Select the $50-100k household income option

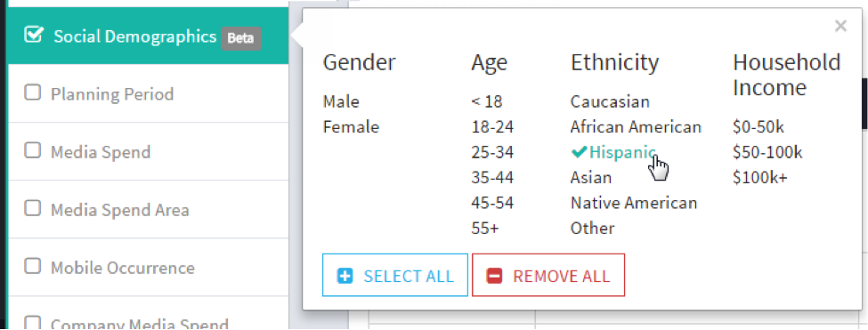click(x=767, y=153)
